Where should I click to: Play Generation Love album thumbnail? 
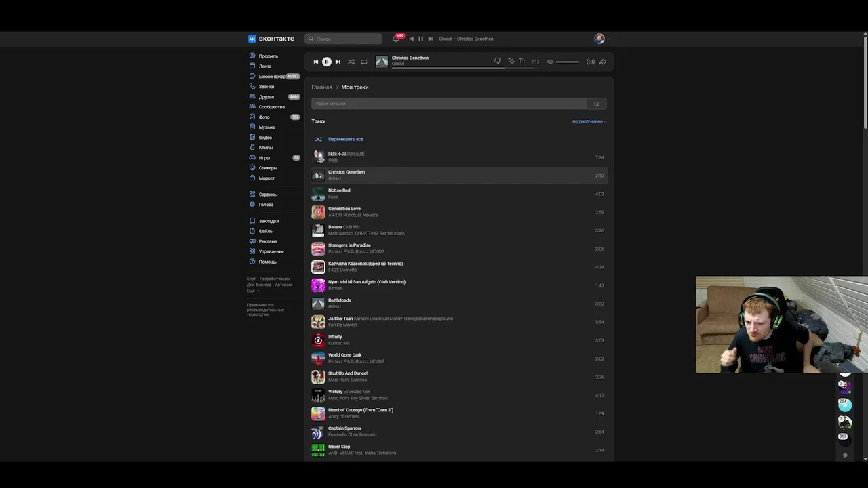[318, 212]
